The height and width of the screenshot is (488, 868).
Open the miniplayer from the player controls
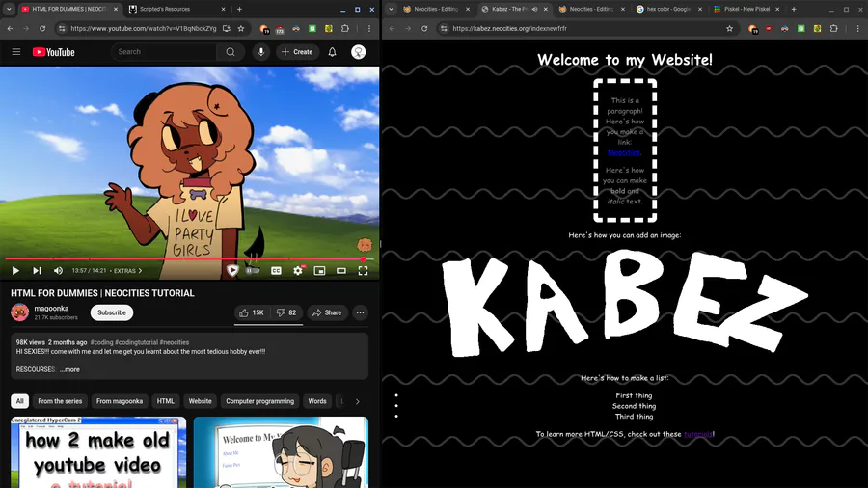[319, 271]
